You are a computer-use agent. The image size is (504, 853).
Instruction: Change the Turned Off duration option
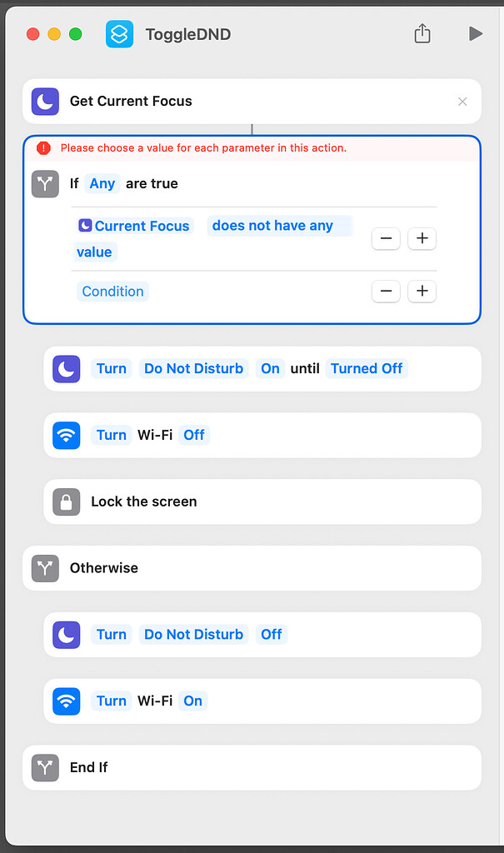[367, 368]
